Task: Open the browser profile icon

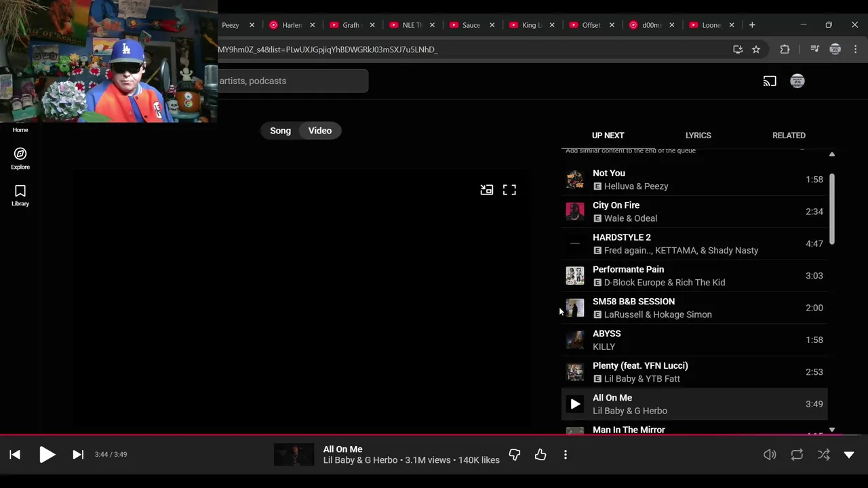Action: point(835,49)
